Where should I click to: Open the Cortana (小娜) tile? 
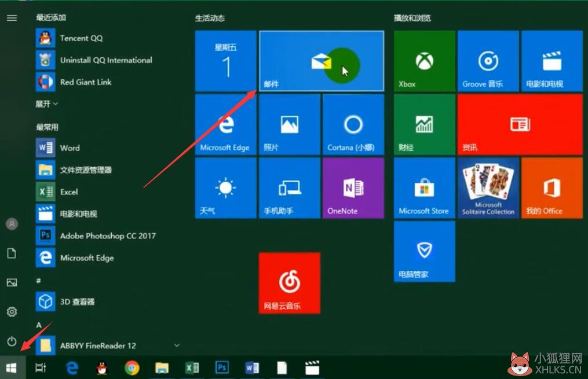[x=353, y=124]
